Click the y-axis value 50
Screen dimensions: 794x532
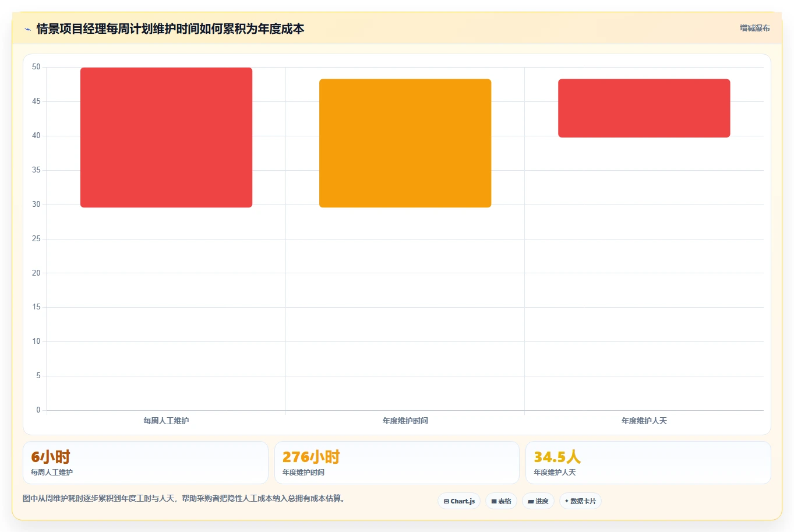(x=36, y=67)
